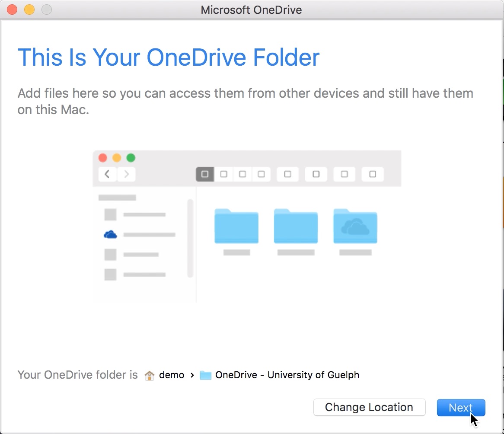Click the blue OneDrive cloud icon in the illustration sidebar
The width and height of the screenshot is (504, 434).
click(x=111, y=234)
